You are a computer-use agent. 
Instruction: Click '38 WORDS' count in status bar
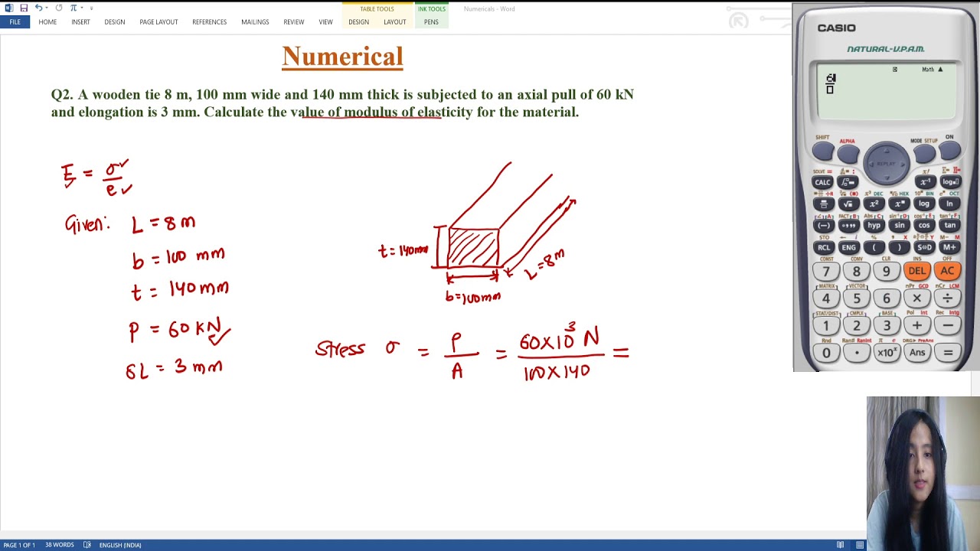(x=59, y=545)
